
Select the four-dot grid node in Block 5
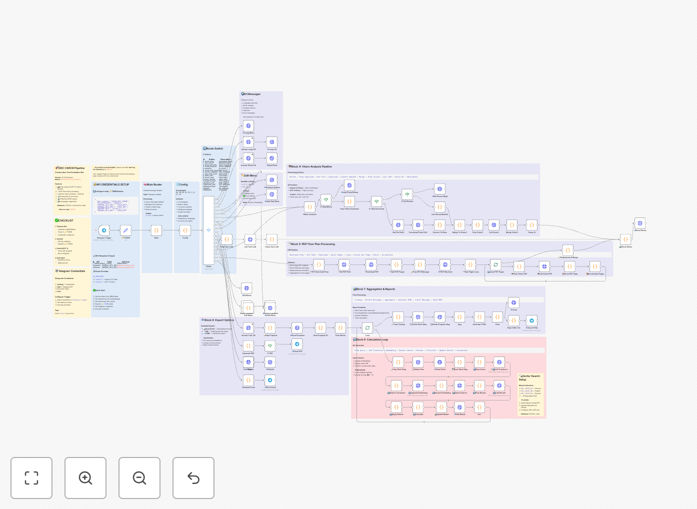[x=544, y=266]
